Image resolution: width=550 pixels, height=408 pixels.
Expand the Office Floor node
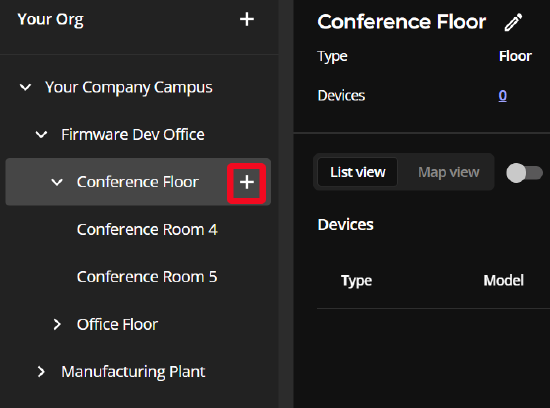click(57, 325)
